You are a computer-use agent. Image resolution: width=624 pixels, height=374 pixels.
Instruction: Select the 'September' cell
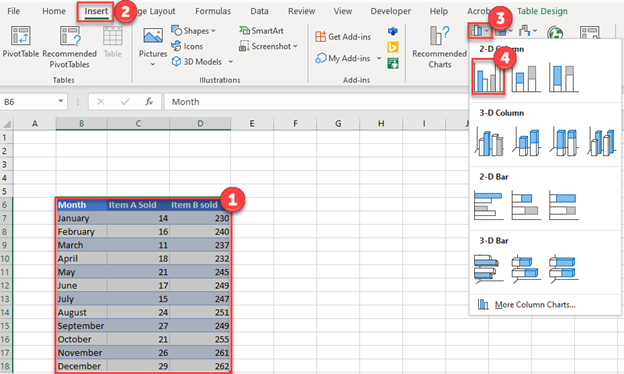pos(82,326)
